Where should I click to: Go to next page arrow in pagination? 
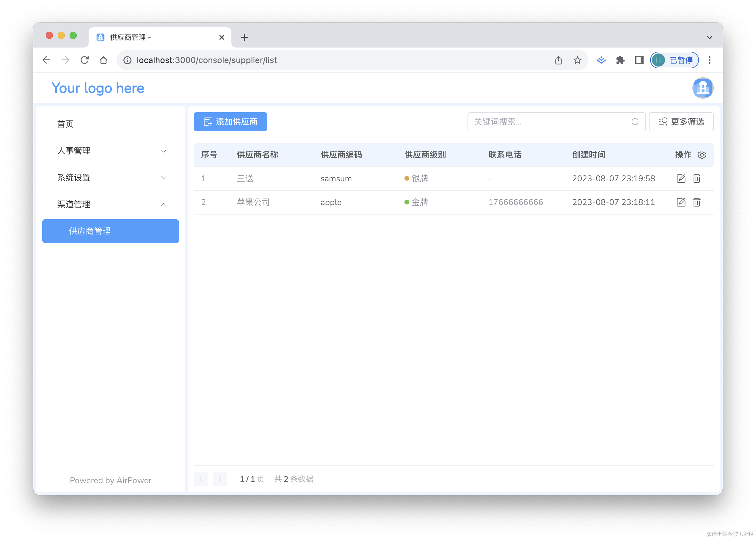tap(220, 479)
